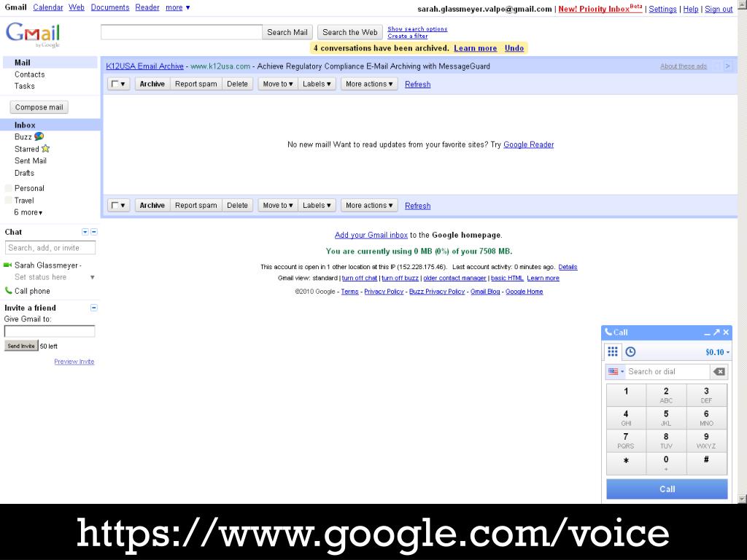Toggle top select-all checkbox
The height and width of the screenshot is (560, 747).
(115, 85)
